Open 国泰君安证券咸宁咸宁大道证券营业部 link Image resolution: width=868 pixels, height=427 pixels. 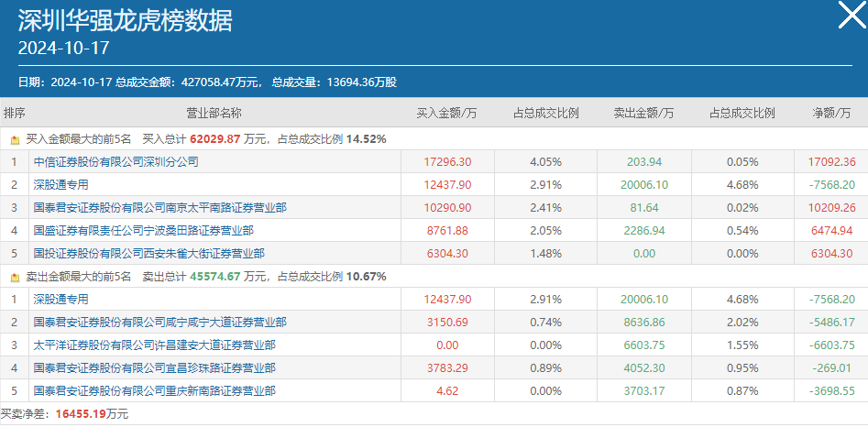pos(160,323)
